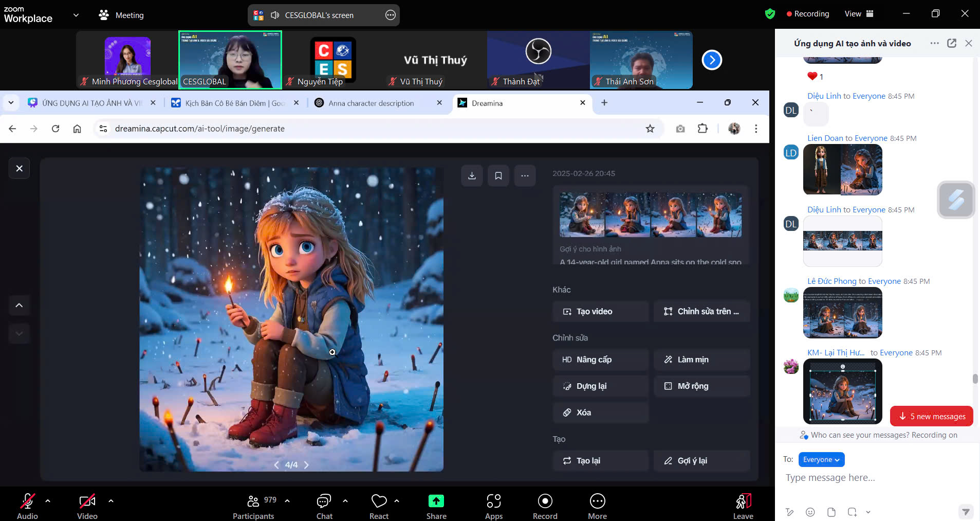Click Làm mịn retouch button
Image resolution: width=980 pixels, height=521 pixels.
(701, 360)
